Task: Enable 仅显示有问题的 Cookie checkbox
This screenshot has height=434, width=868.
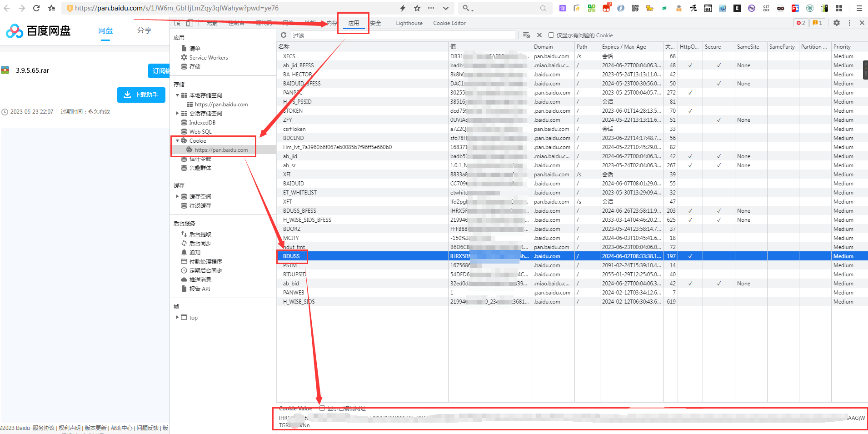Action: [x=551, y=35]
